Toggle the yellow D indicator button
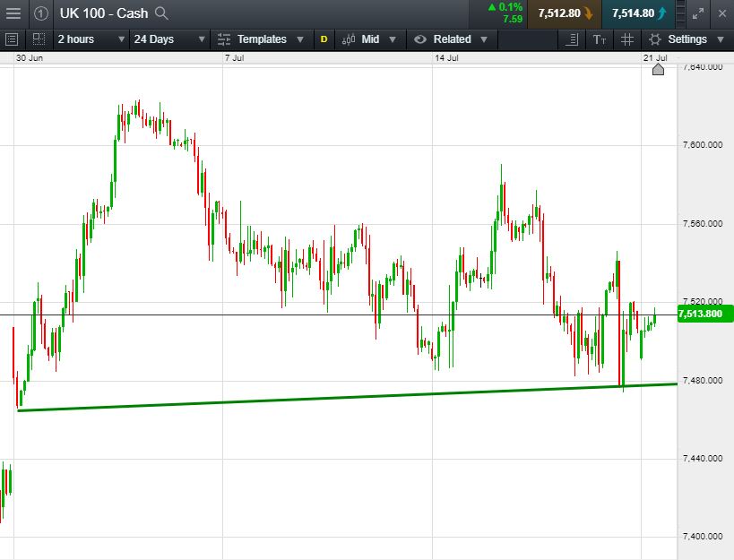This screenshot has width=734, height=560. click(324, 39)
